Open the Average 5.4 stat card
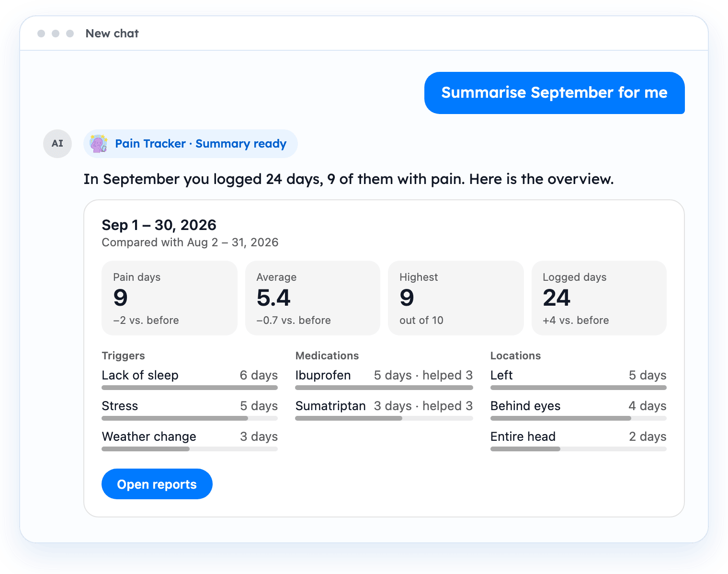Screen dimensions: 728x574 (313, 298)
